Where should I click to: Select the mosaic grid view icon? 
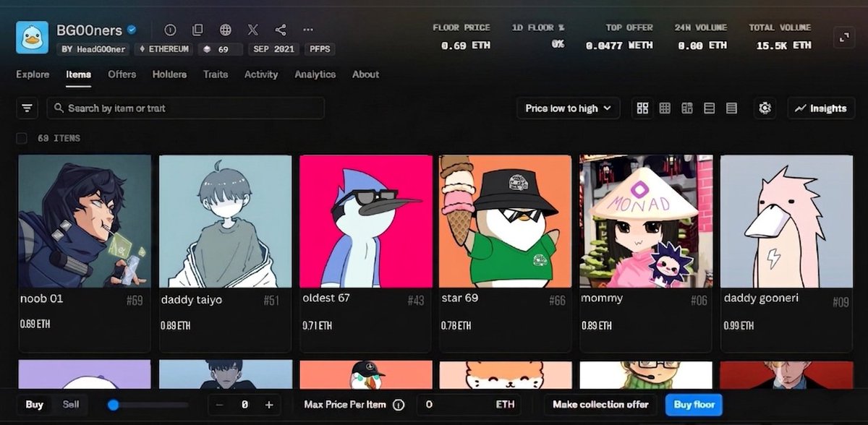[x=687, y=108]
